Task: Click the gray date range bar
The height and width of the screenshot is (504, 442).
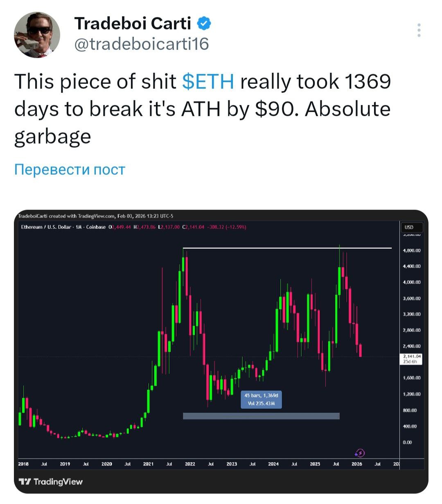Action: tap(261, 416)
